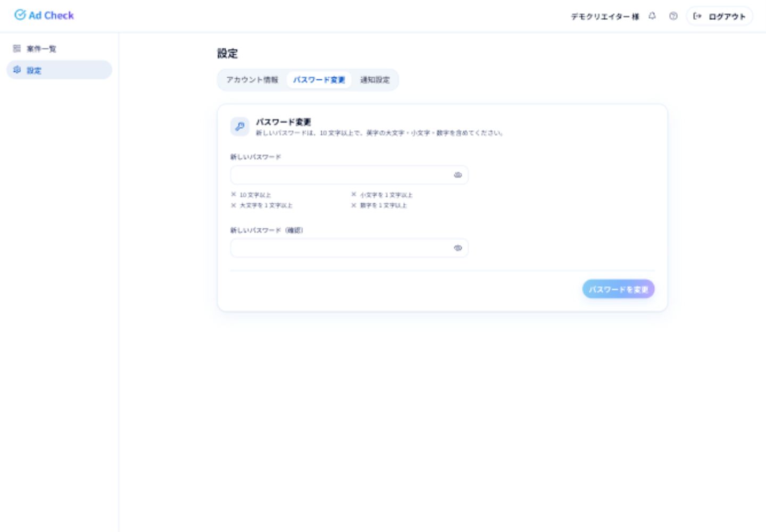Open the notifications bell icon
The width and height of the screenshot is (766, 532).
point(652,16)
